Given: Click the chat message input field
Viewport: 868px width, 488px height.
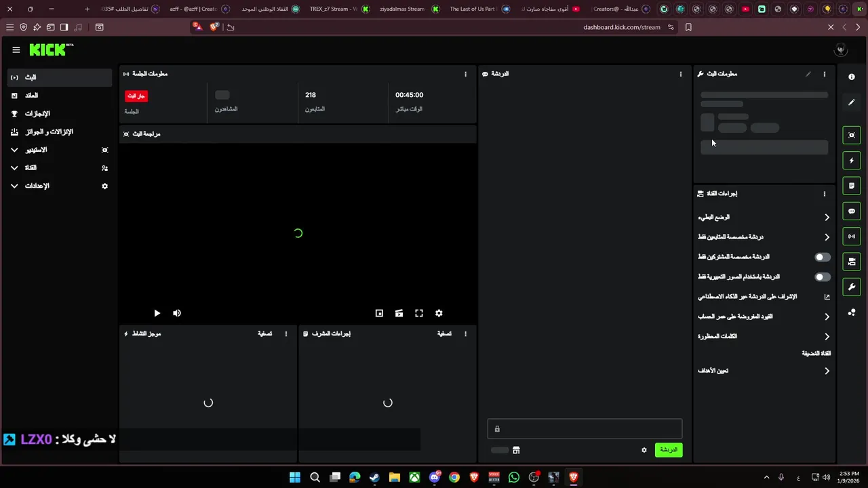Looking at the screenshot, I should click(585, 429).
